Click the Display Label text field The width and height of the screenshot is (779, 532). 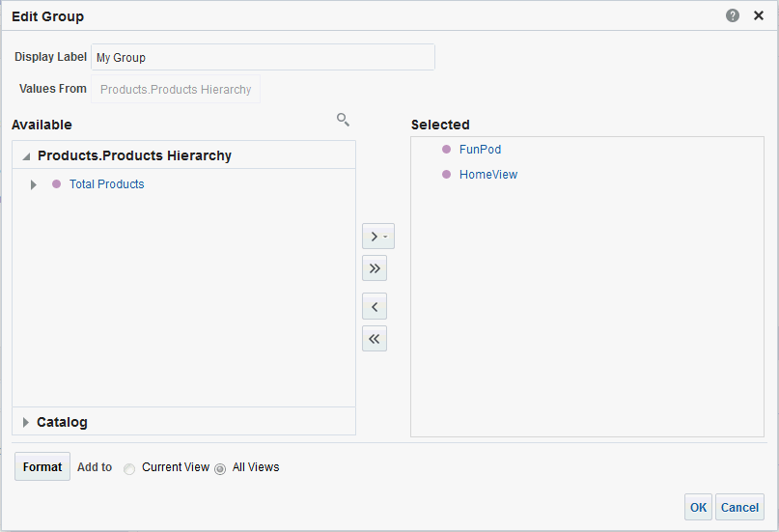[x=263, y=57]
